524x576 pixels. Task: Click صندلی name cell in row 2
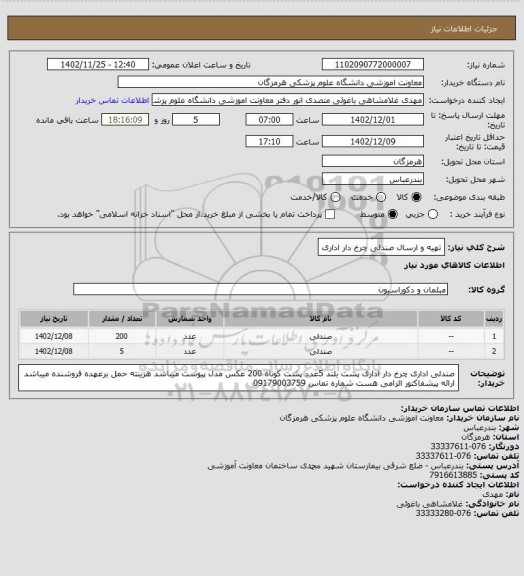pos(320,351)
